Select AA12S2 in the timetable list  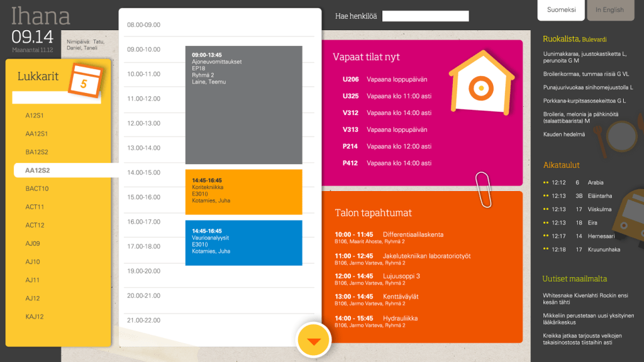pos(38,170)
